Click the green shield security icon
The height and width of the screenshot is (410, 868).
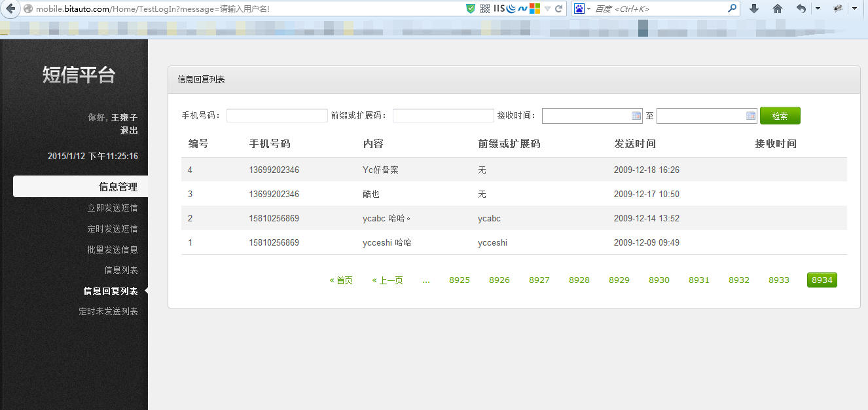[x=471, y=9]
